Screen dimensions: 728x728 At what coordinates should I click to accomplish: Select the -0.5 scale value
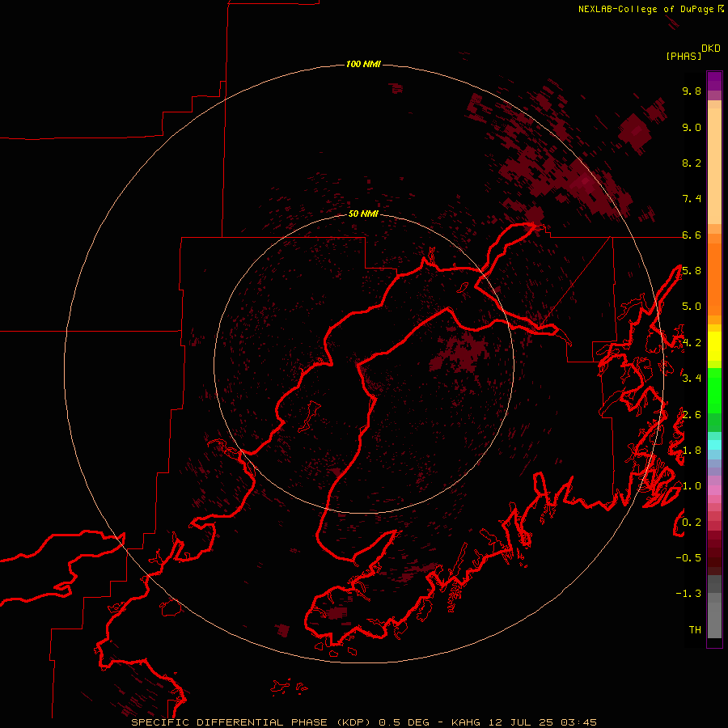[x=688, y=558]
